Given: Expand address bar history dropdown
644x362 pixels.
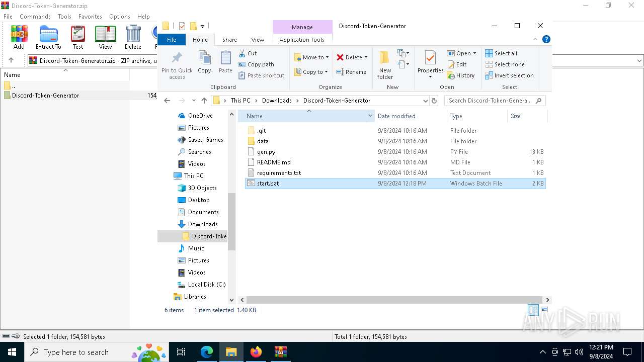Looking at the screenshot, I should coord(425,101).
